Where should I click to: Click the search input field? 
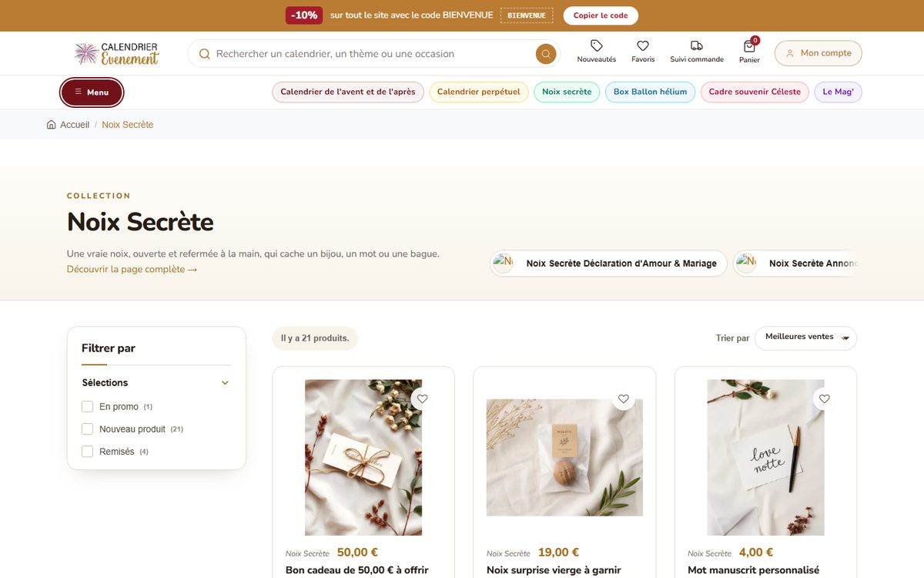click(x=373, y=54)
